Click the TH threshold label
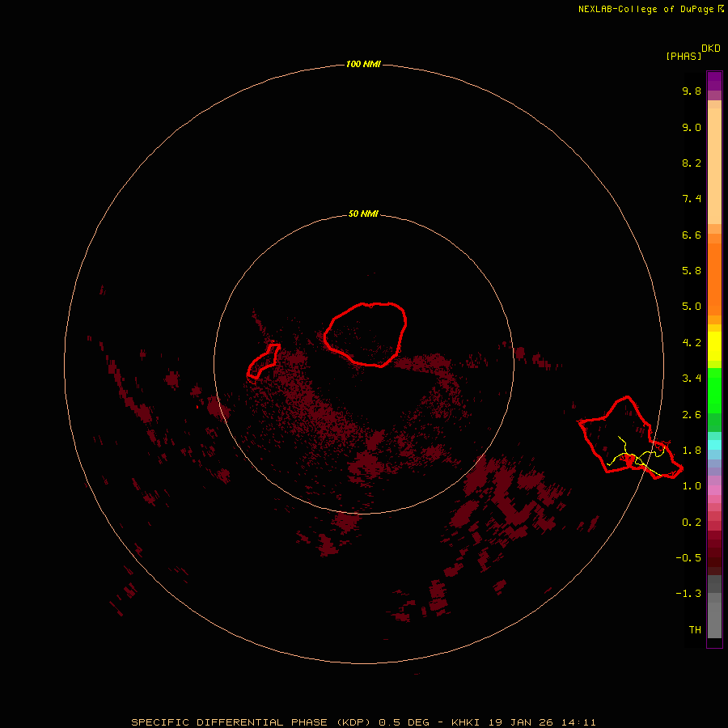728x728 pixels. click(695, 630)
